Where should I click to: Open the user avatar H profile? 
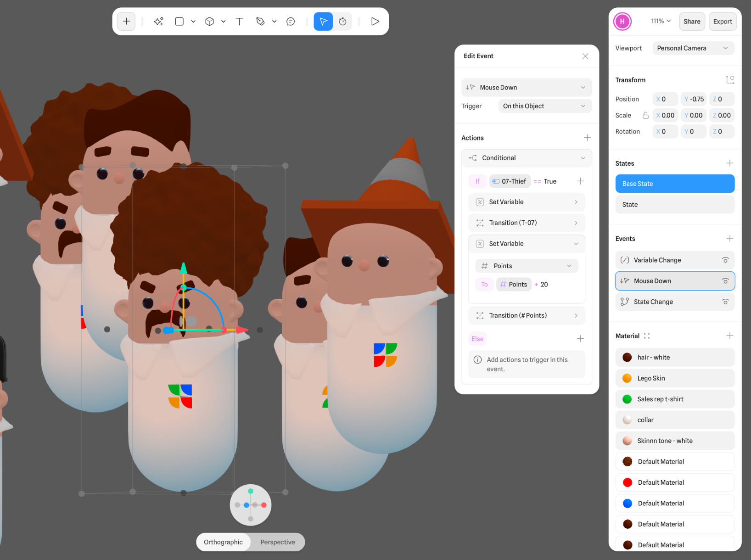(622, 22)
